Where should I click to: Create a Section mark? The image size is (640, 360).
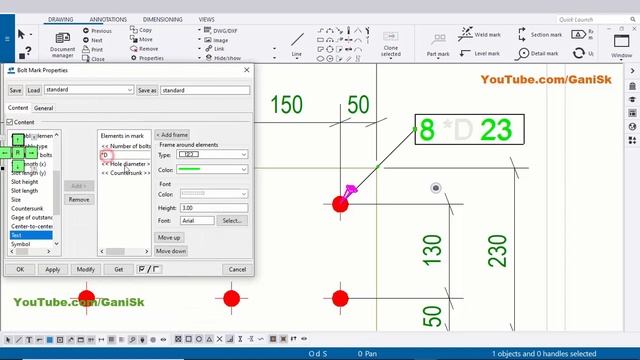point(540,34)
